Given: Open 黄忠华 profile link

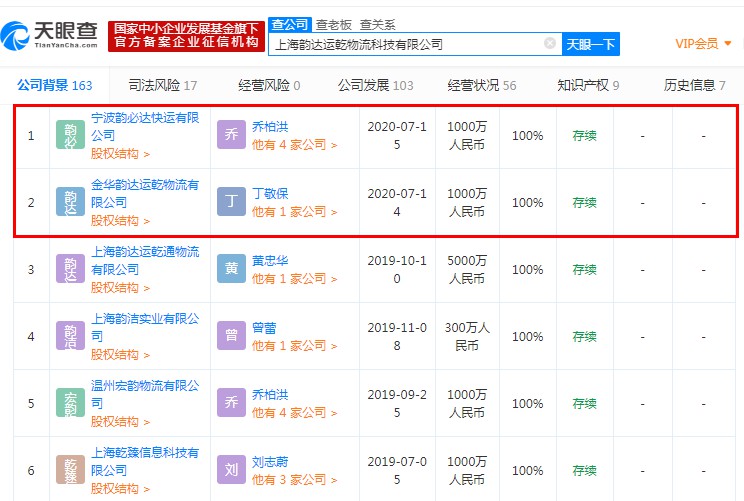Looking at the screenshot, I should pyautogui.click(x=270, y=260).
